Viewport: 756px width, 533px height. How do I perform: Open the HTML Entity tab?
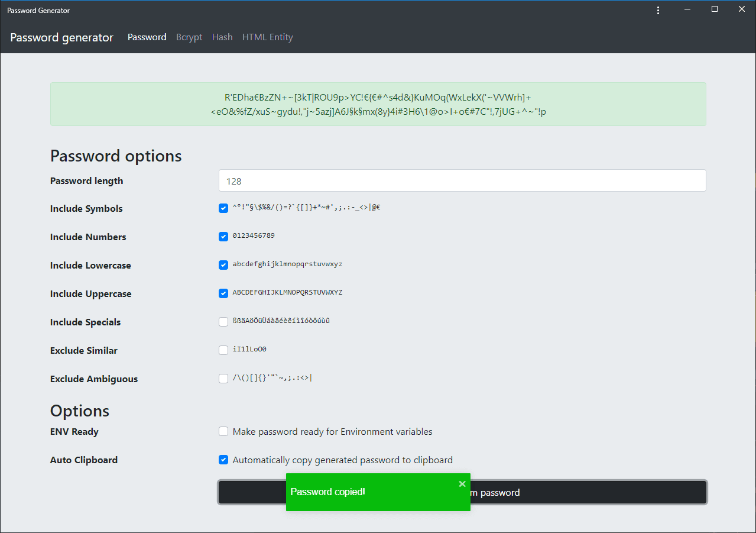[268, 37]
